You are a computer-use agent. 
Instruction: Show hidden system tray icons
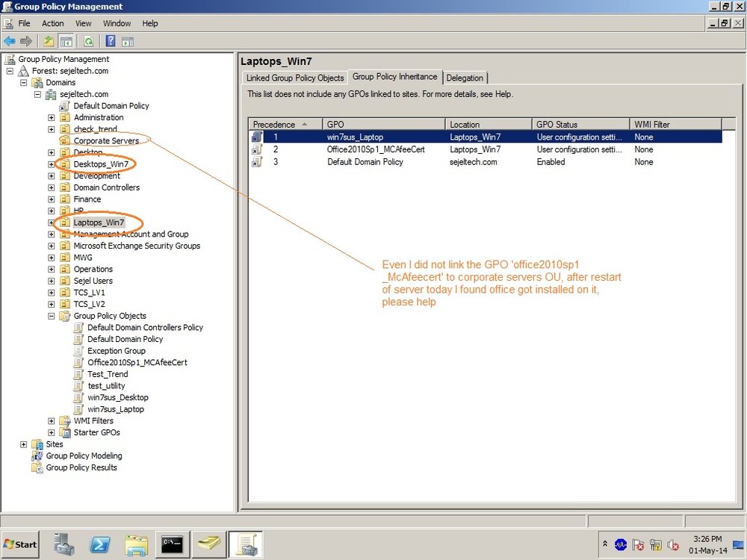tap(605, 544)
